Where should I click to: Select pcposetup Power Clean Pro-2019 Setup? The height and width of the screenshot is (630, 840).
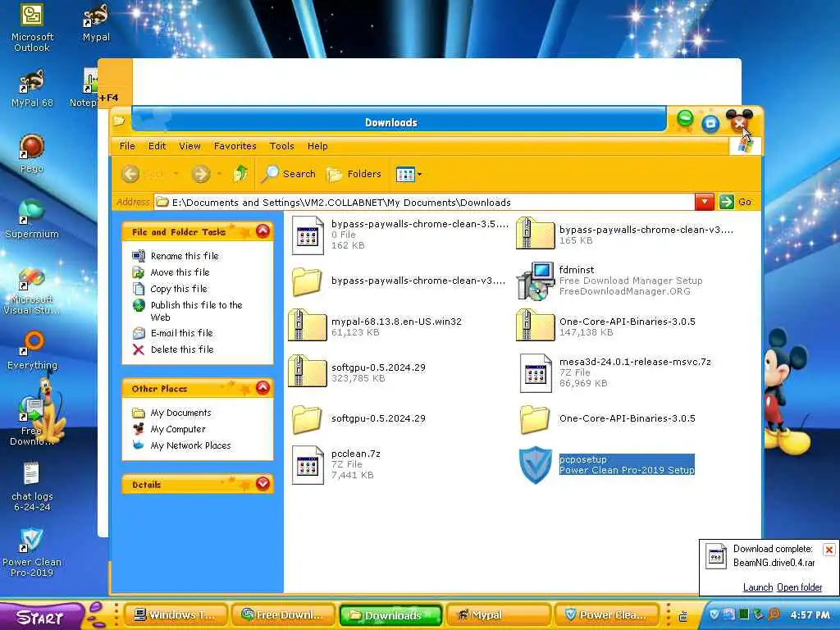coord(606,464)
